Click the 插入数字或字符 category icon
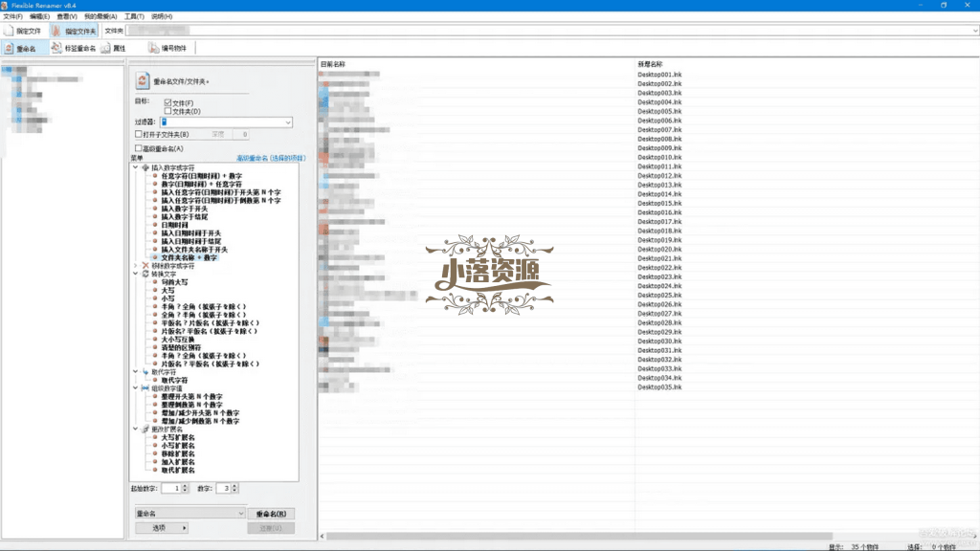The image size is (980, 551). click(145, 168)
